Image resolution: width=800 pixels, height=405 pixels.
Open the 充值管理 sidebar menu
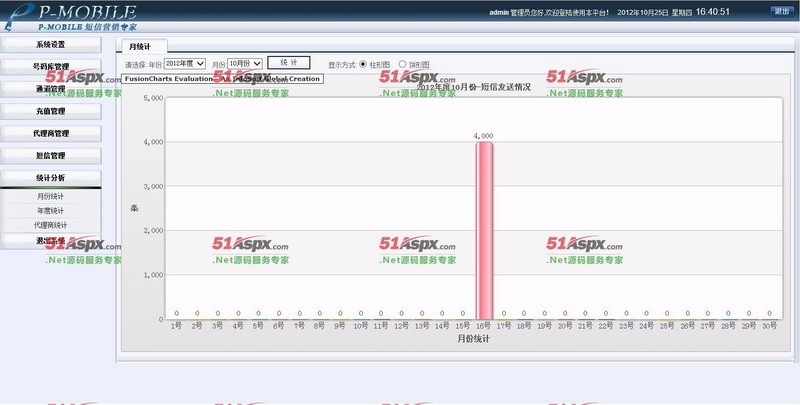pyautogui.click(x=50, y=111)
